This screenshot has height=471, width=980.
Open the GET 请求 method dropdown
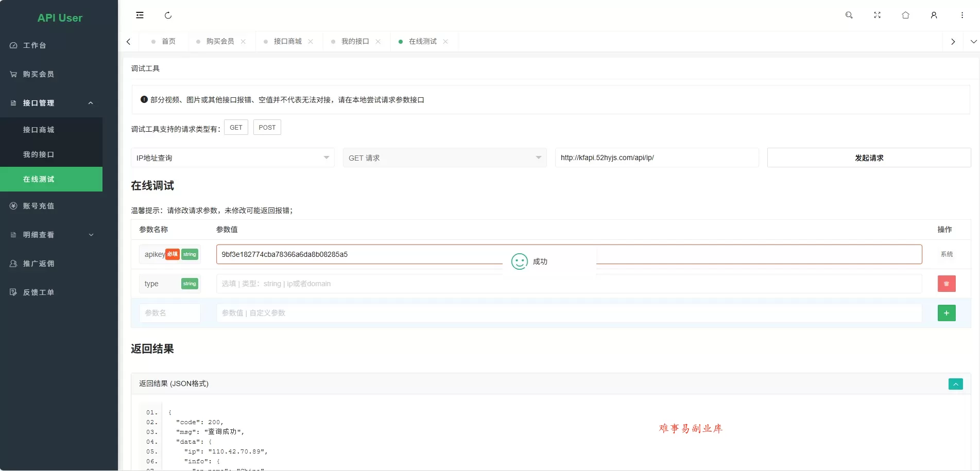[445, 158]
